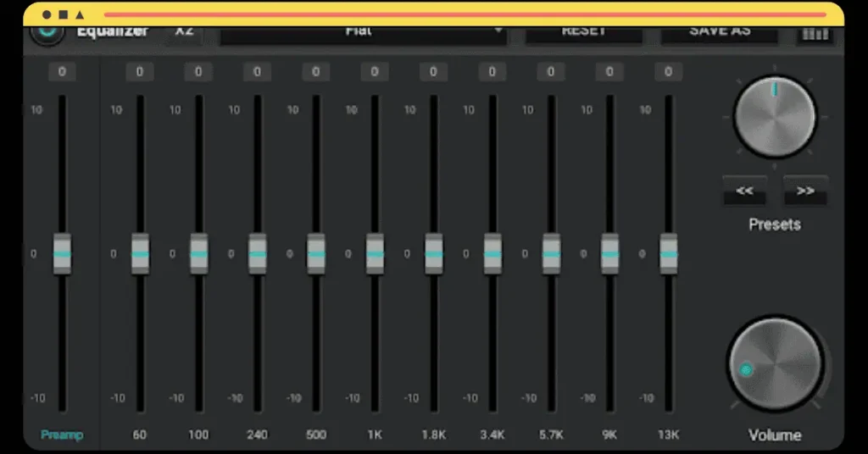The width and height of the screenshot is (868, 454).
Task: Click the gain value box above 5.7K slider
Action: (551, 72)
